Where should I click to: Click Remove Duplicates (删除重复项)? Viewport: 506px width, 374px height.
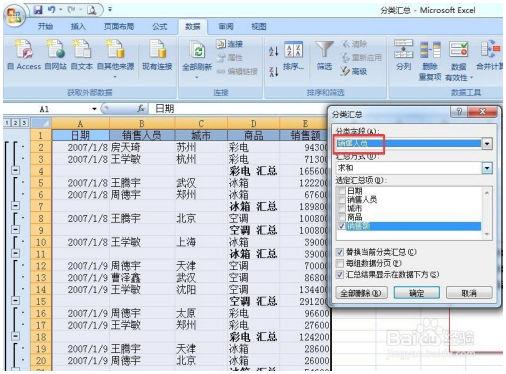pyautogui.click(x=430, y=60)
